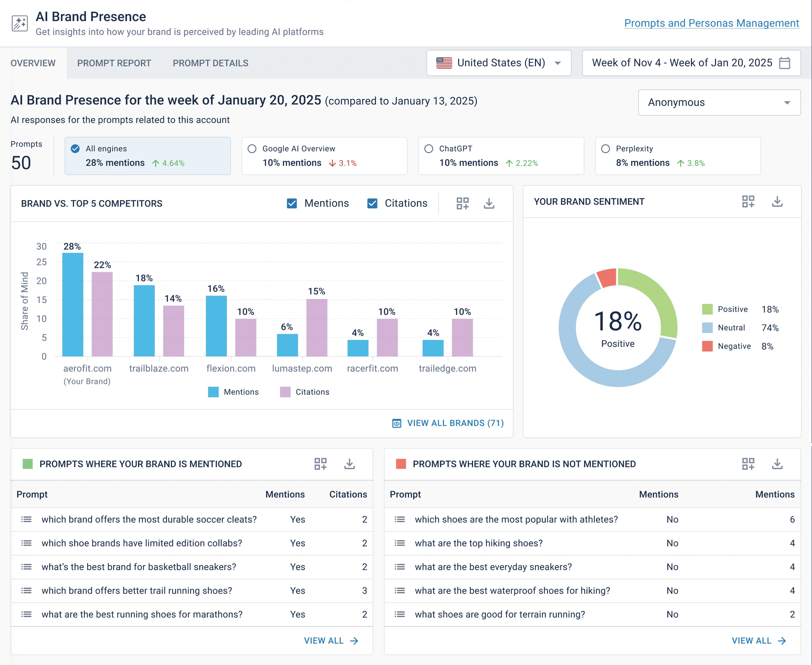The height and width of the screenshot is (665, 812).
Task: Click the Citations legend swatch below chart
Action: tap(285, 392)
